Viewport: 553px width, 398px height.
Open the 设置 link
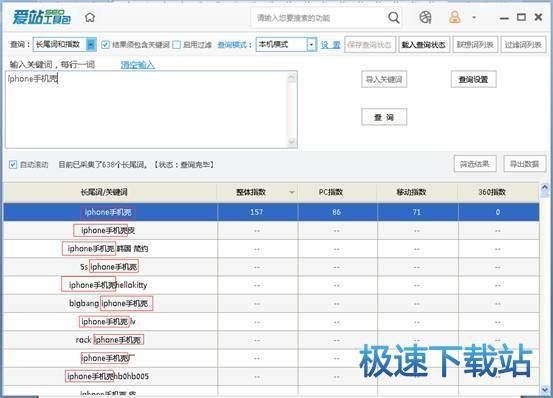pos(330,45)
